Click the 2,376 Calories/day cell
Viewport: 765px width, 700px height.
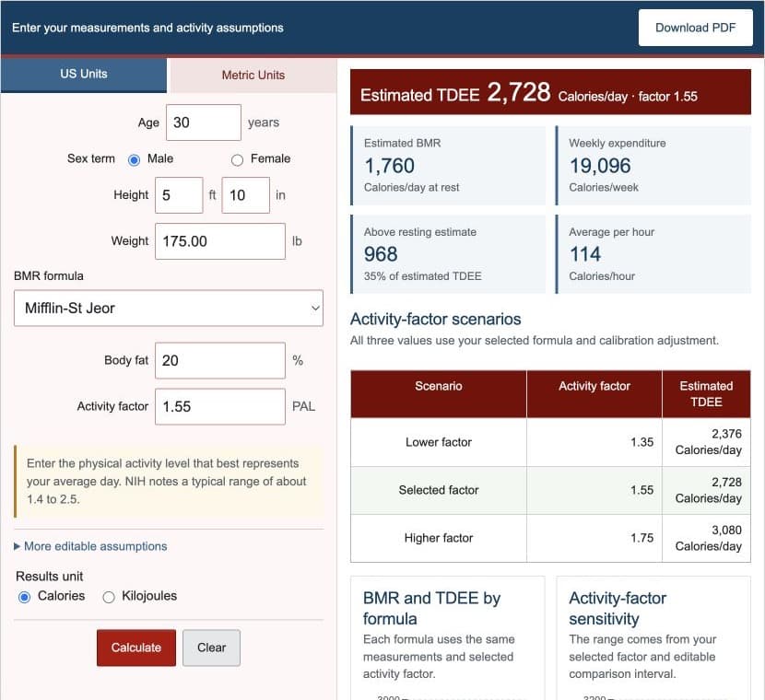pyautogui.click(x=706, y=442)
